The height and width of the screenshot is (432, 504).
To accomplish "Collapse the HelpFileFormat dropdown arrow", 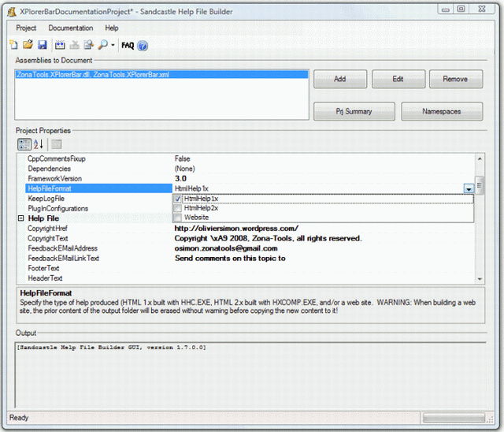I will (x=469, y=189).
